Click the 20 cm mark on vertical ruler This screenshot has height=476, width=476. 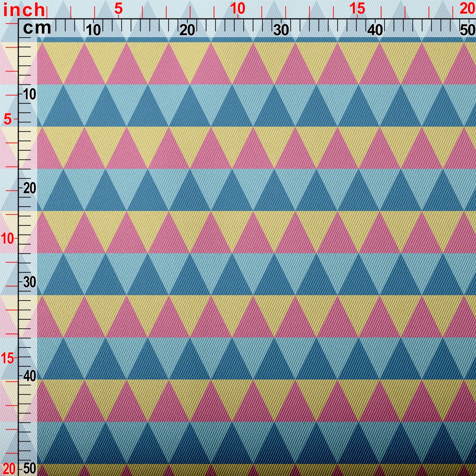30,188
